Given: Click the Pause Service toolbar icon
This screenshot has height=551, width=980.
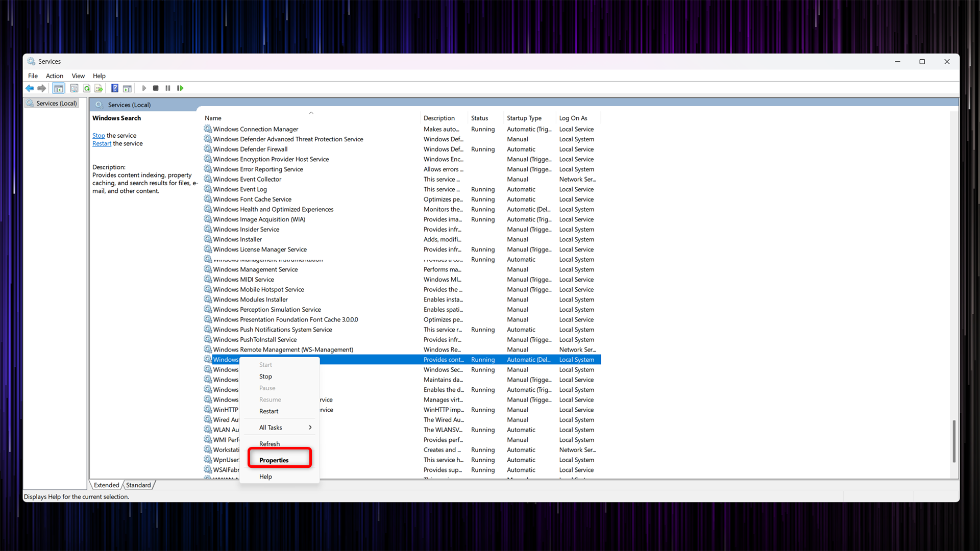Looking at the screenshot, I should click(x=168, y=88).
